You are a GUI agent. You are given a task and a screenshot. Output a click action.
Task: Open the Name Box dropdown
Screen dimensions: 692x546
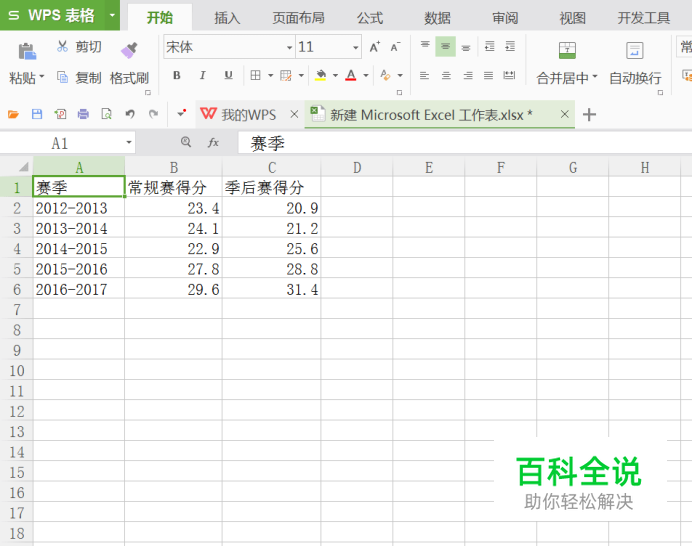129,143
